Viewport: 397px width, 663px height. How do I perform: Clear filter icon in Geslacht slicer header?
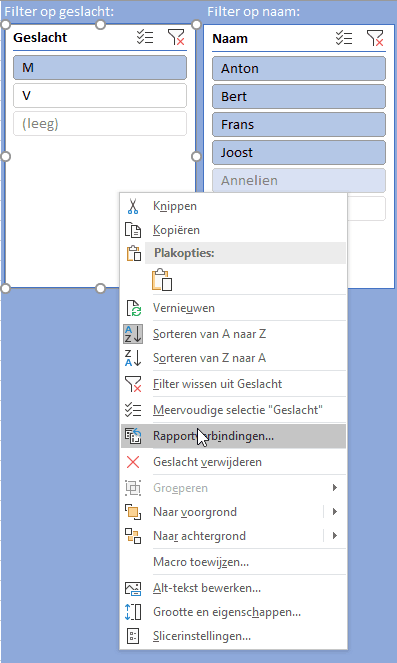pyautogui.click(x=176, y=37)
